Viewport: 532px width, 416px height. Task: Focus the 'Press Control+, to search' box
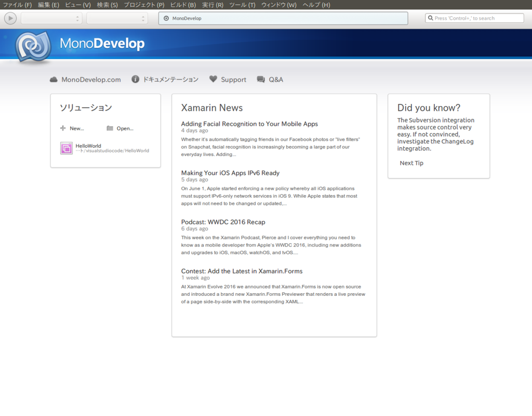point(474,18)
